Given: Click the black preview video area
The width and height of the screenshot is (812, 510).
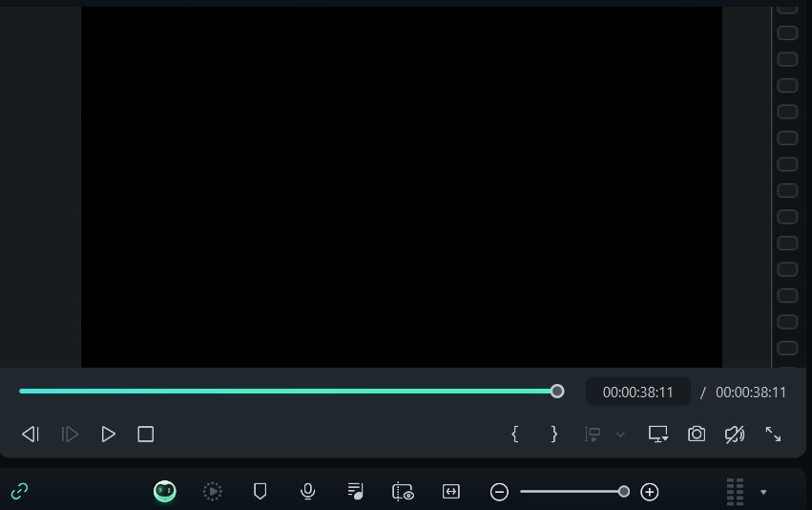Looking at the screenshot, I should [402, 187].
